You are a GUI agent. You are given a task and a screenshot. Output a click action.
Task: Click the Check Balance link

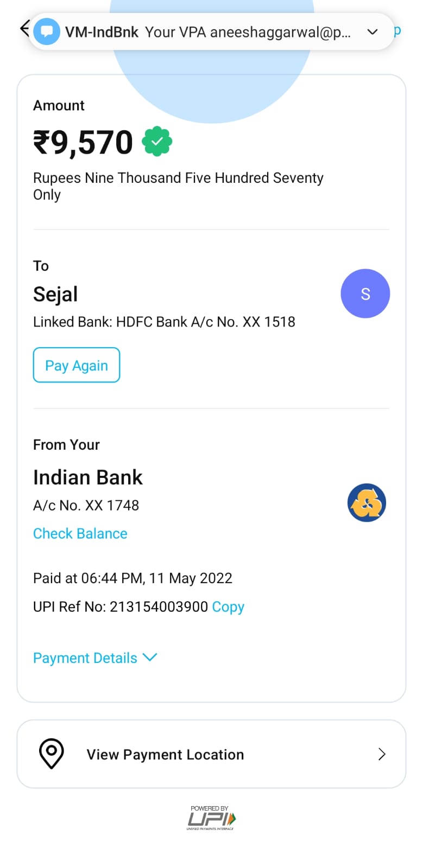(80, 534)
